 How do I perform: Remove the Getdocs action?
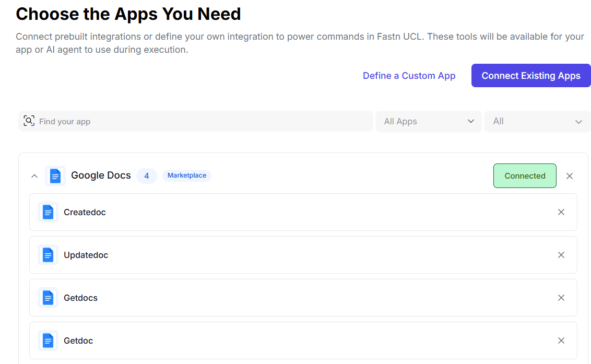[x=561, y=298]
